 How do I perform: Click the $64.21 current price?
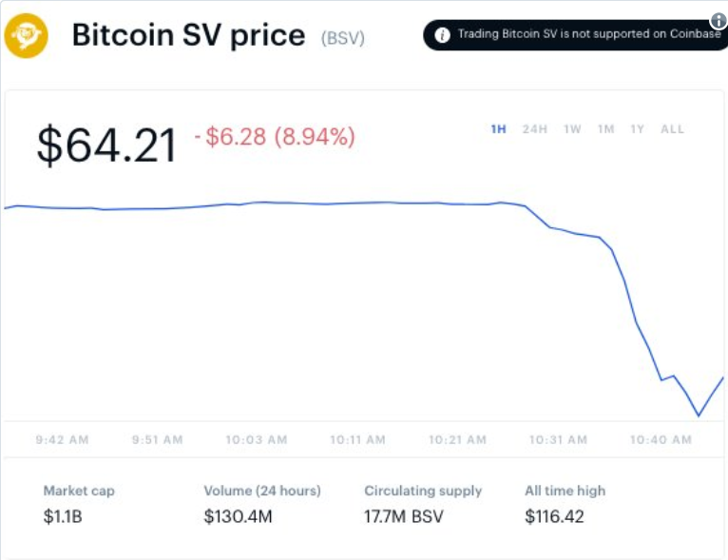107,145
